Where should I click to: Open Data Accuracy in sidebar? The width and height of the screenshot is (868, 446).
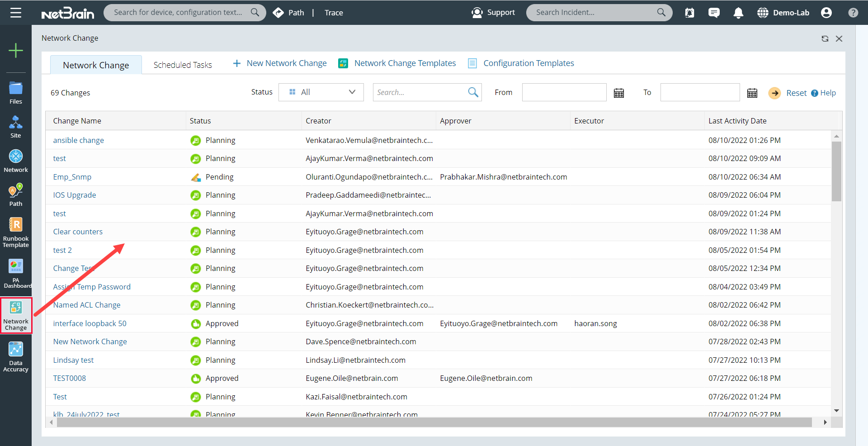coord(16,356)
